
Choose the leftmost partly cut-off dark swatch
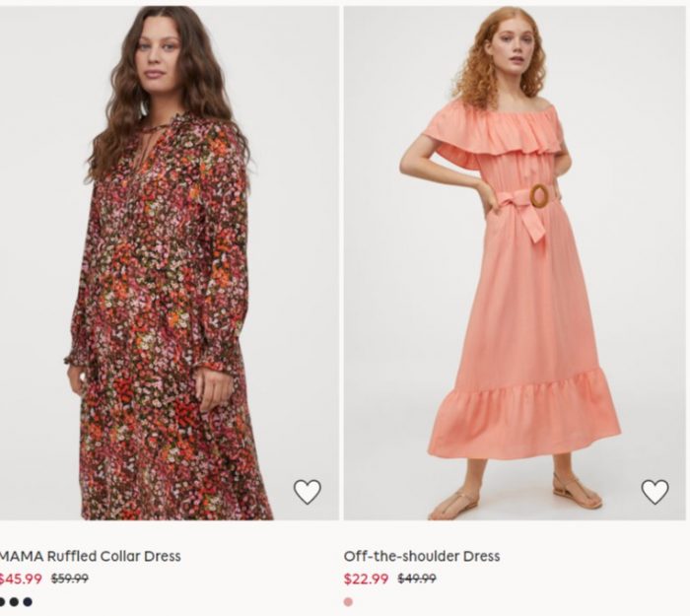(2, 601)
